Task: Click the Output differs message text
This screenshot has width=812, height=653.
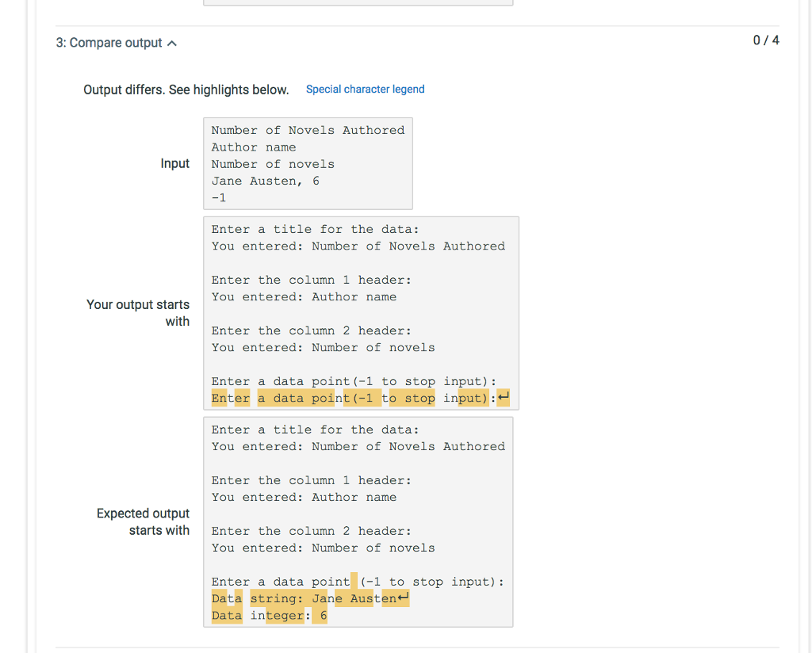Action: [186, 90]
